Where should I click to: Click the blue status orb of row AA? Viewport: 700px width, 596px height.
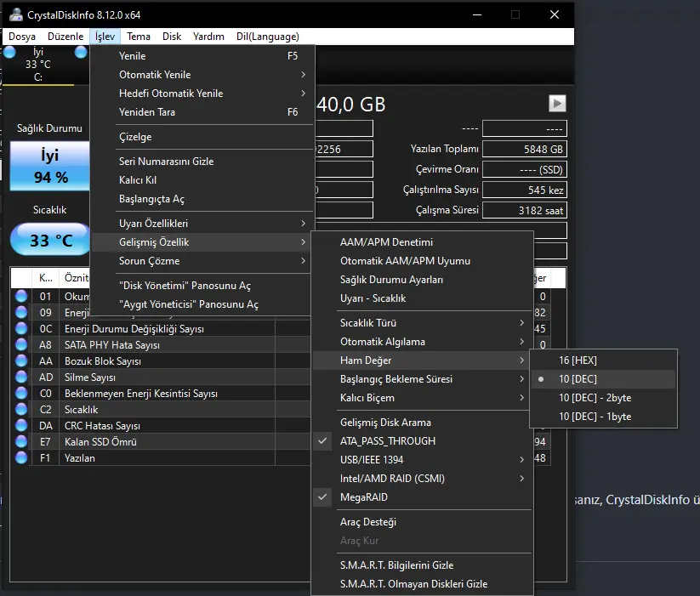point(21,360)
